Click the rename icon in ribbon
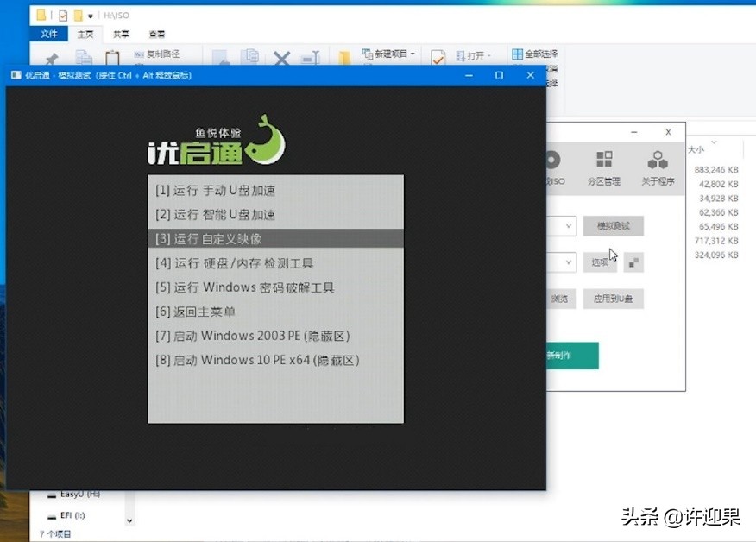The height and width of the screenshot is (542, 756). [310, 58]
